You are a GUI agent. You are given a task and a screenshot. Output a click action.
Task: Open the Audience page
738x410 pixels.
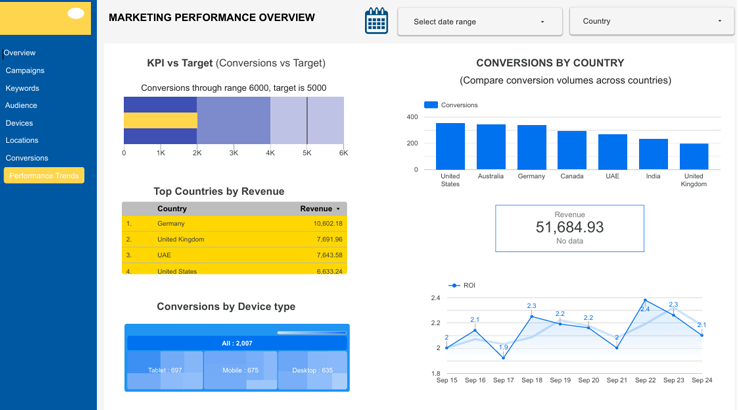pos(21,105)
